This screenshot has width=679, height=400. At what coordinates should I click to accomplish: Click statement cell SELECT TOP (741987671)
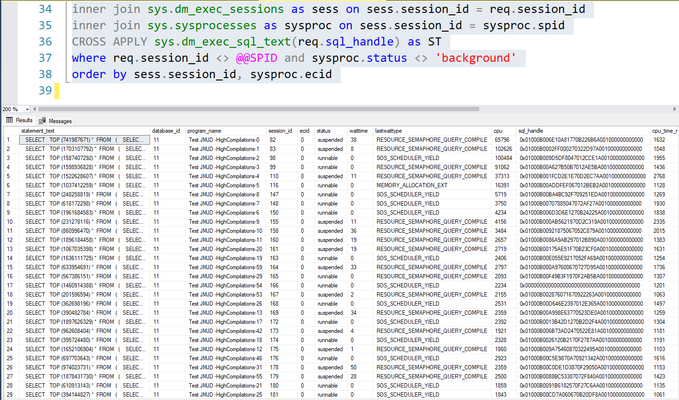[84, 140]
